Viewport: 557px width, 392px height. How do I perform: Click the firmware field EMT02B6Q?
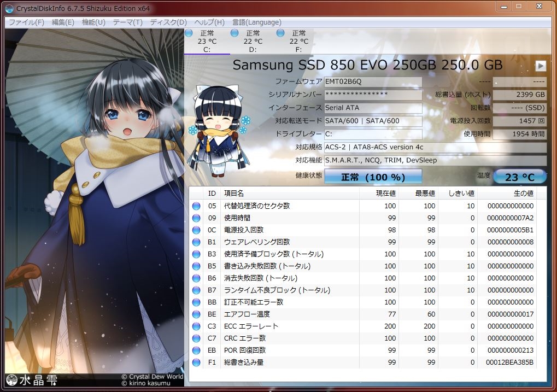pos(373,81)
